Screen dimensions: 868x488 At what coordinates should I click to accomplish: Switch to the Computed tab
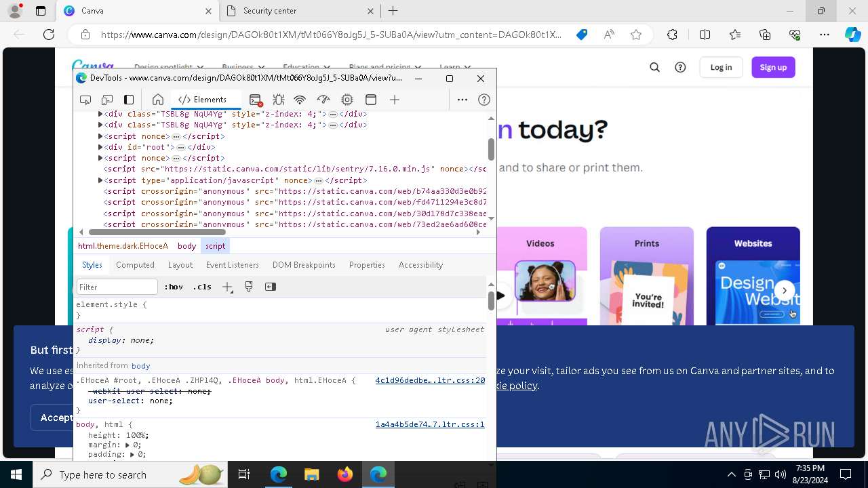coord(135,265)
